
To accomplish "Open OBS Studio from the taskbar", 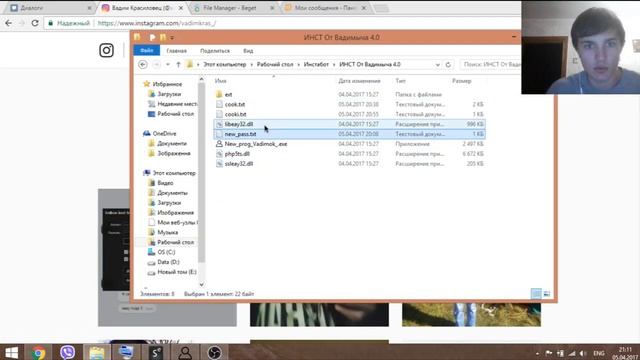I will (214, 352).
